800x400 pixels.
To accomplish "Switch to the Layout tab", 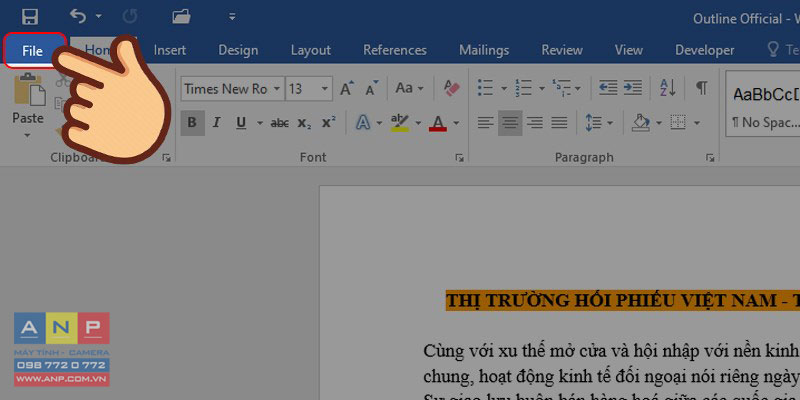I will pyautogui.click(x=311, y=50).
